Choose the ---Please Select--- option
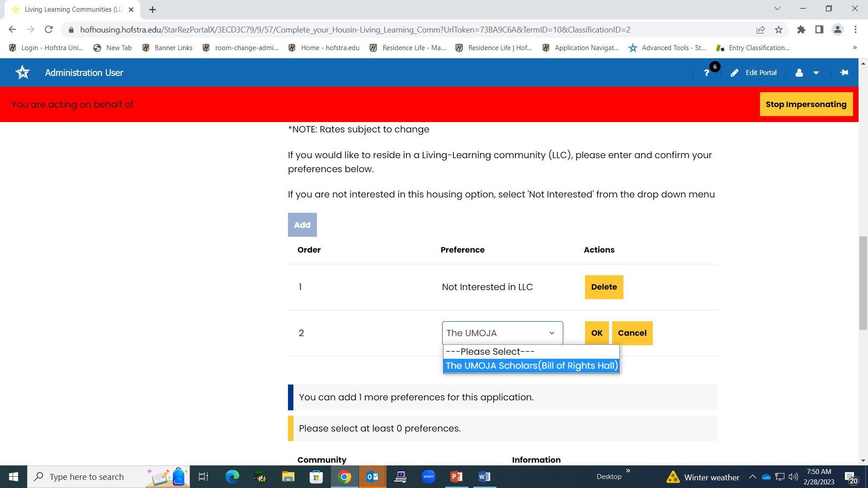The width and height of the screenshot is (868, 488). coord(490,352)
